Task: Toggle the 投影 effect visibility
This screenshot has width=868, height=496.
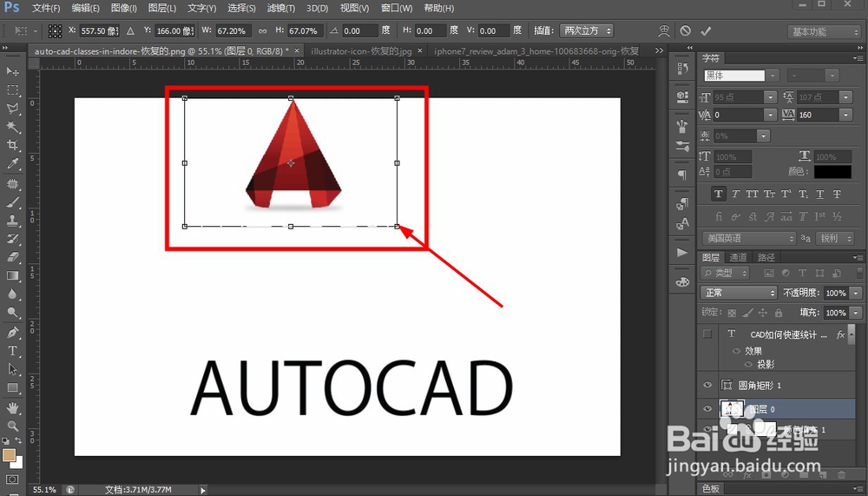Action: (x=749, y=364)
